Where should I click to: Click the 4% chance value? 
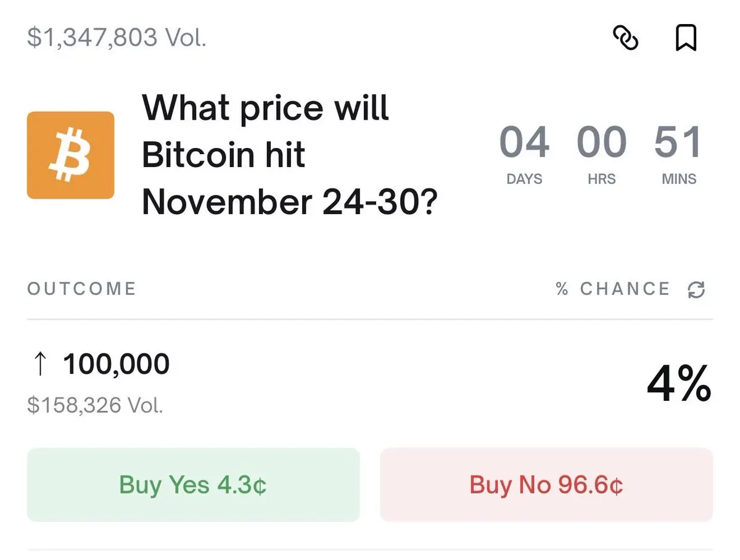tap(679, 384)
